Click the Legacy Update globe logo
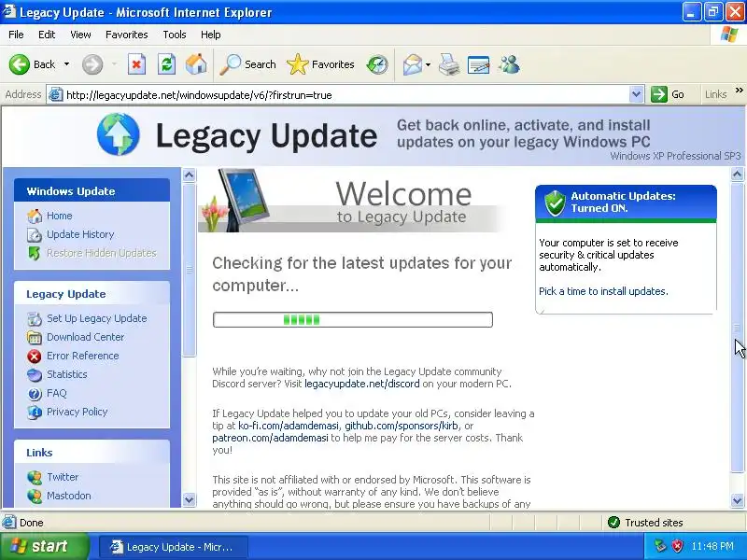 point(119,134)
